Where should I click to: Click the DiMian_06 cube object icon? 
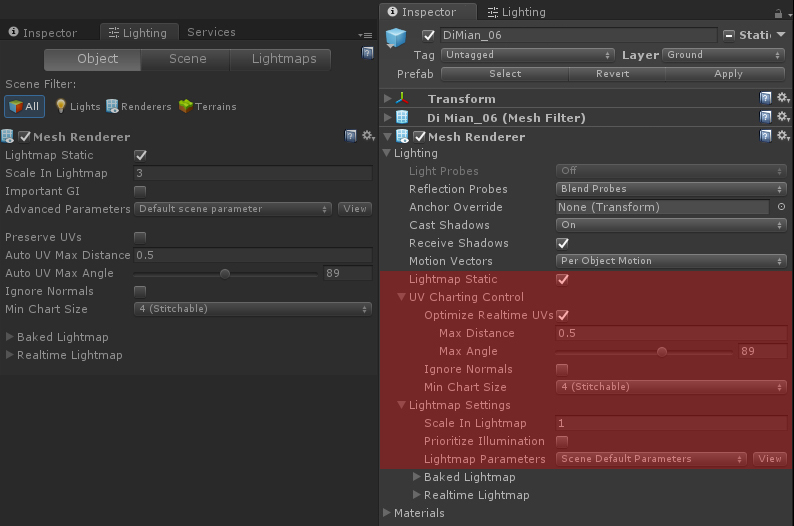pos(396,38)
